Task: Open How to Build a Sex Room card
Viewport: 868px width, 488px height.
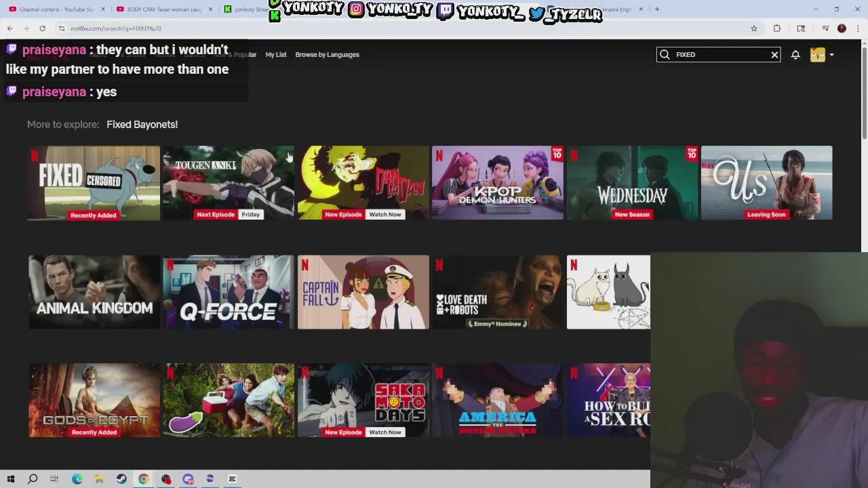Action: point(608,401)
